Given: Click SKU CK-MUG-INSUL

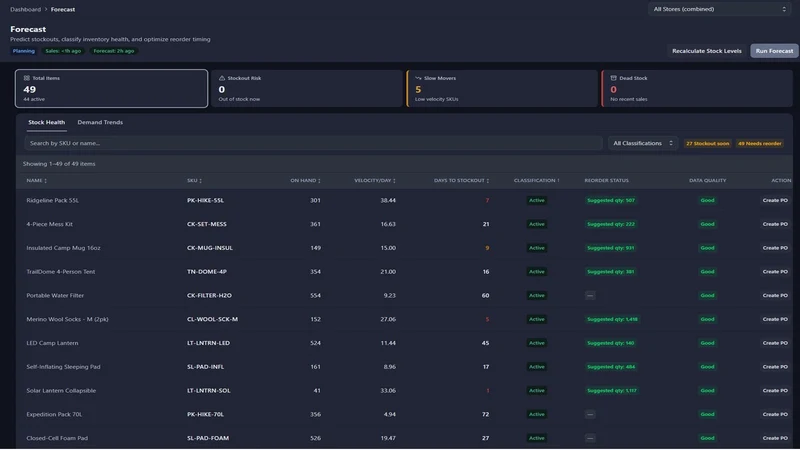Looking at the screenshot, I should 210,248.
